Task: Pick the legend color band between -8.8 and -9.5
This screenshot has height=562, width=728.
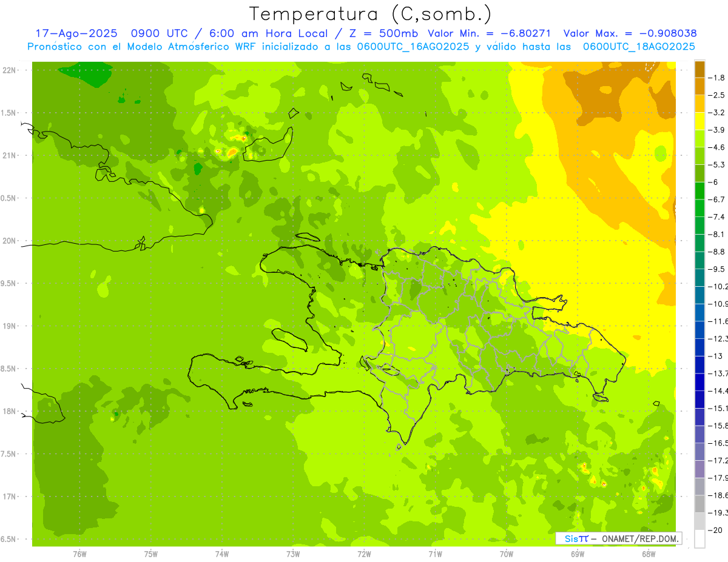Action: point(699,260)
